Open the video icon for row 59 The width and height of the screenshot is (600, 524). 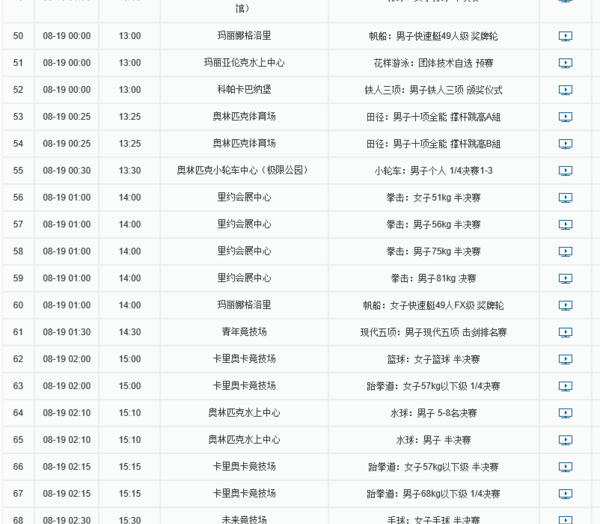coord(565,279)
